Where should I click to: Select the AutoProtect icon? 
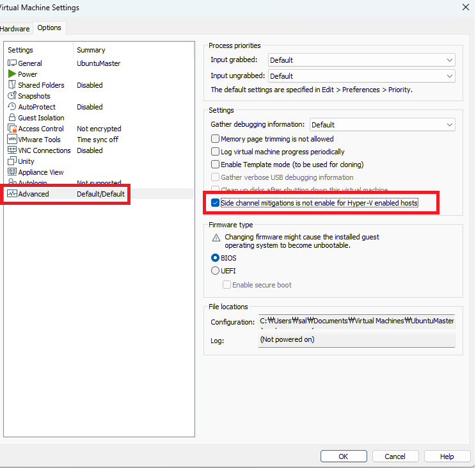pos(12,106)
